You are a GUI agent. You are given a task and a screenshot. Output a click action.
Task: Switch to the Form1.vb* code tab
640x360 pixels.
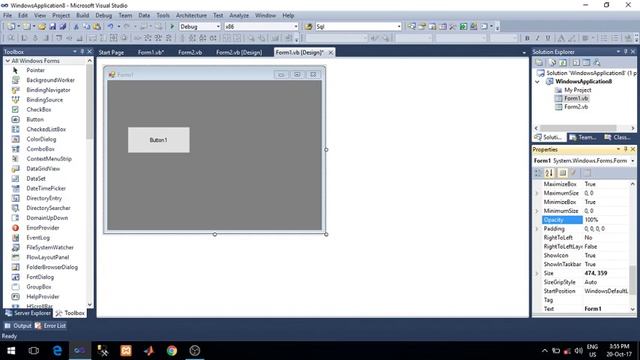coord(151,52)
